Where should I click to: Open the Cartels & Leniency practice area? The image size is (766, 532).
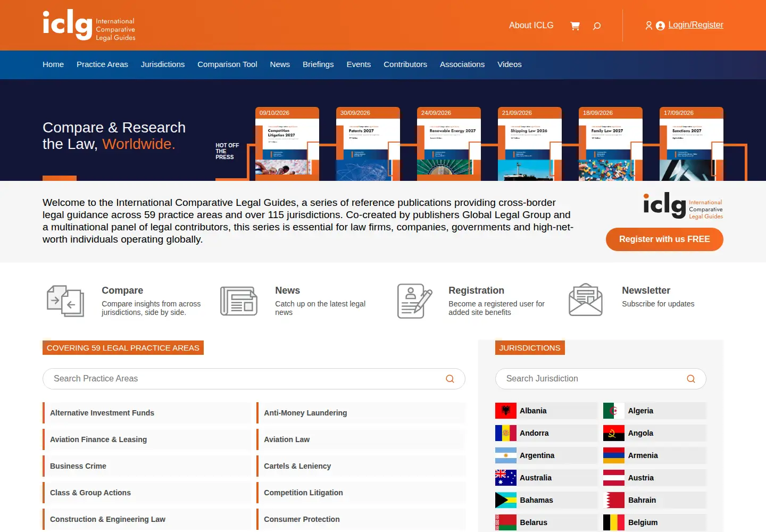361,466
